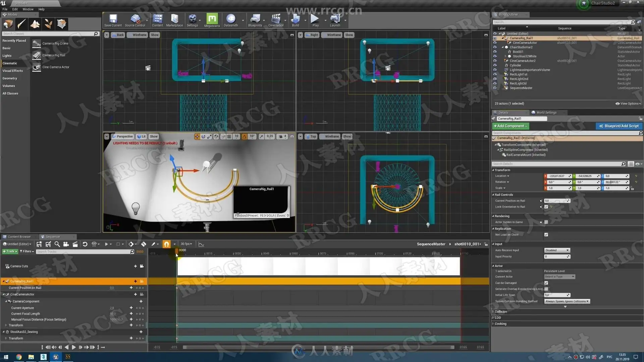Open the Megascans toolbar icon
The width and height of the screenshot is (644, 362).
point(212,20)
